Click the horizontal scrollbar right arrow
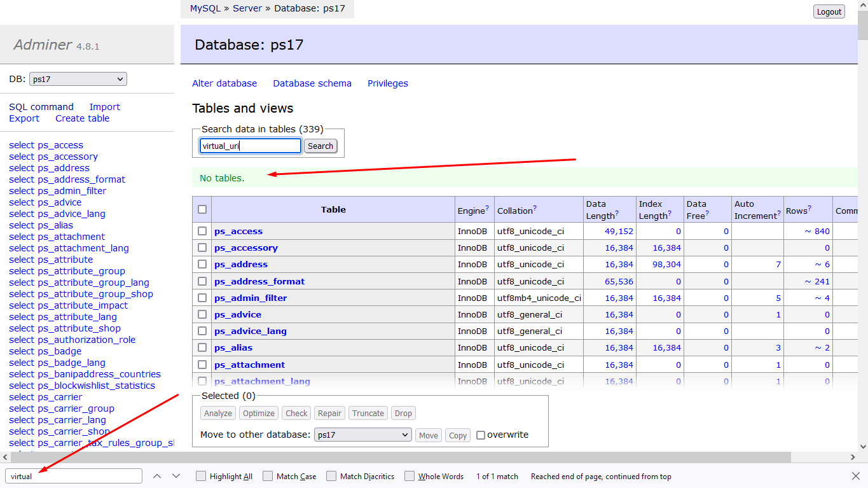Screen dimensions: 868x488 [x=853, y=457]
